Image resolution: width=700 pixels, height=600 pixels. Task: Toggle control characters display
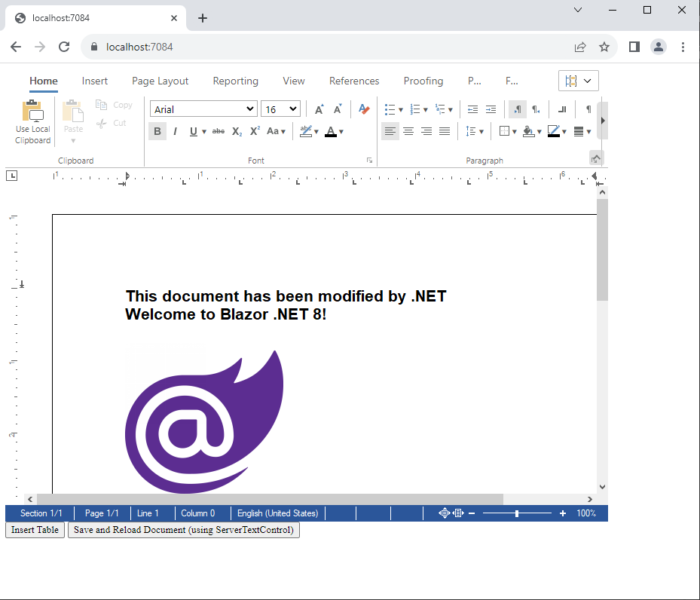tap(588, 109)
